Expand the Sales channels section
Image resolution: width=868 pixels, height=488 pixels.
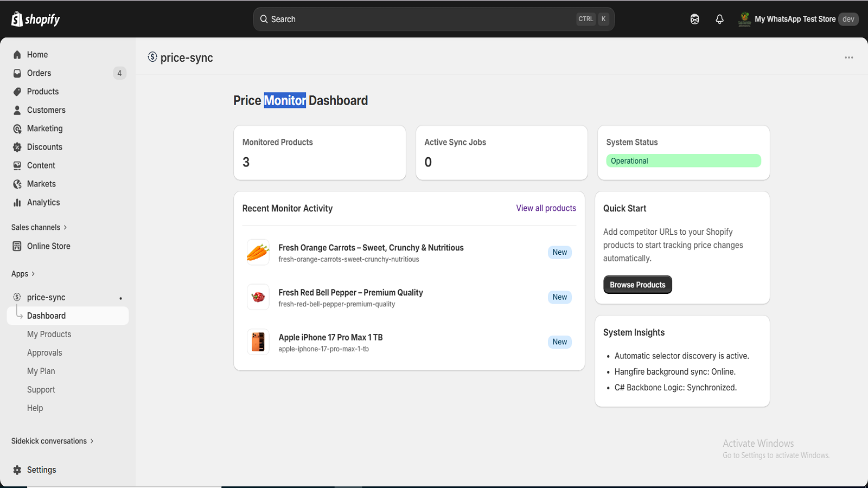[x=39, y=227]
